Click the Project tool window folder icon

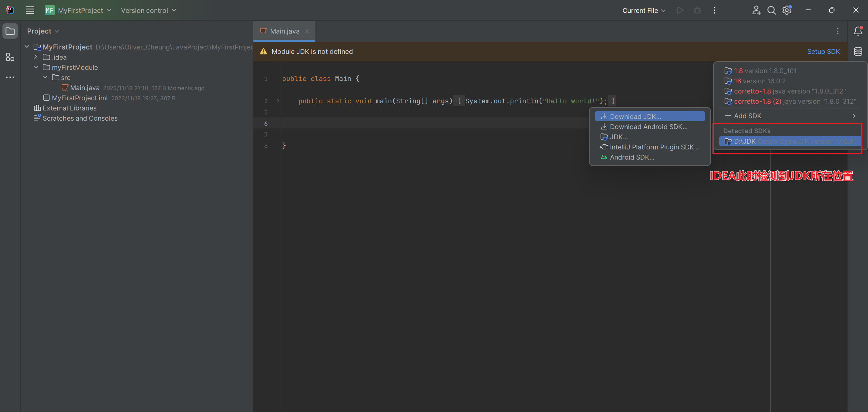coord(10,31)
